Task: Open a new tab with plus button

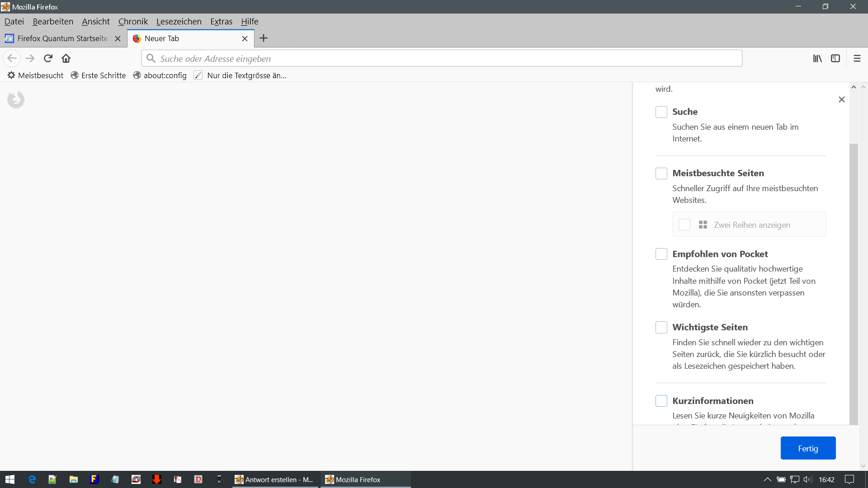Action: pos(264,38)
